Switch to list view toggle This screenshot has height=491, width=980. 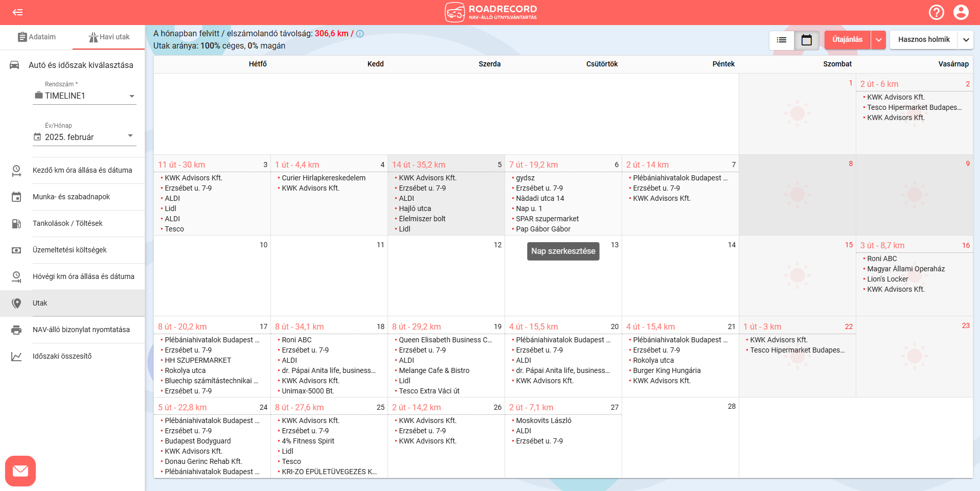pos(782,40)
